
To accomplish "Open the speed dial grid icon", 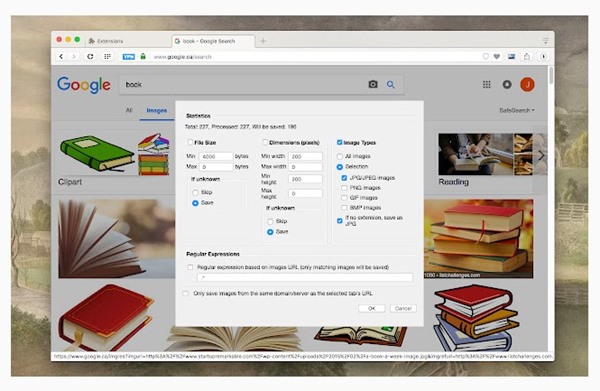I will (108, 57).
